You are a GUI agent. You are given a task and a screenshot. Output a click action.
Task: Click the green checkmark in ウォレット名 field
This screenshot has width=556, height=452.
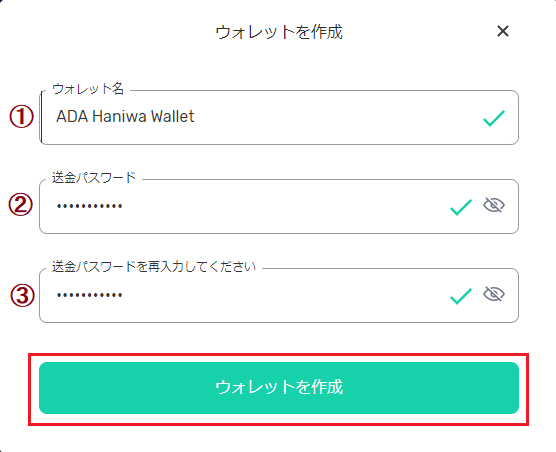(x=494, y=118)
